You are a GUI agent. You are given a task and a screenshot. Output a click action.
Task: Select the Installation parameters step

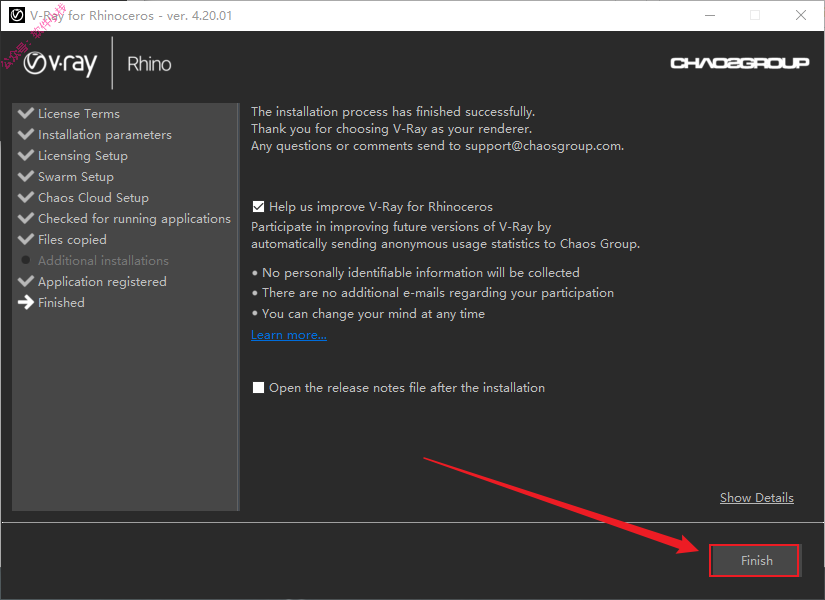tap(105, 135)
